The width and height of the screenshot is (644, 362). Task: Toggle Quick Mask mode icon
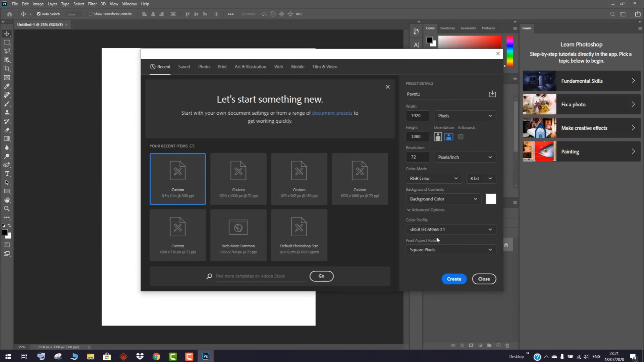[x=7, y=245]
